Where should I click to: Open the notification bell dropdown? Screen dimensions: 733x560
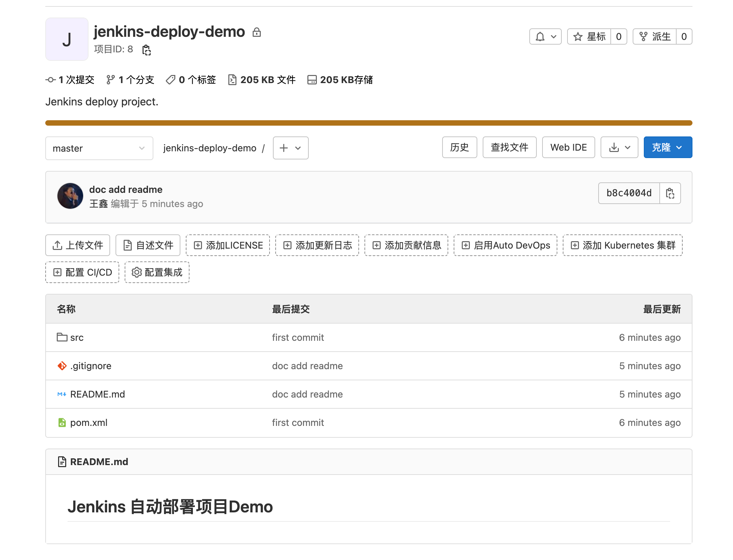pyautogui.click(x=545, y=36)
